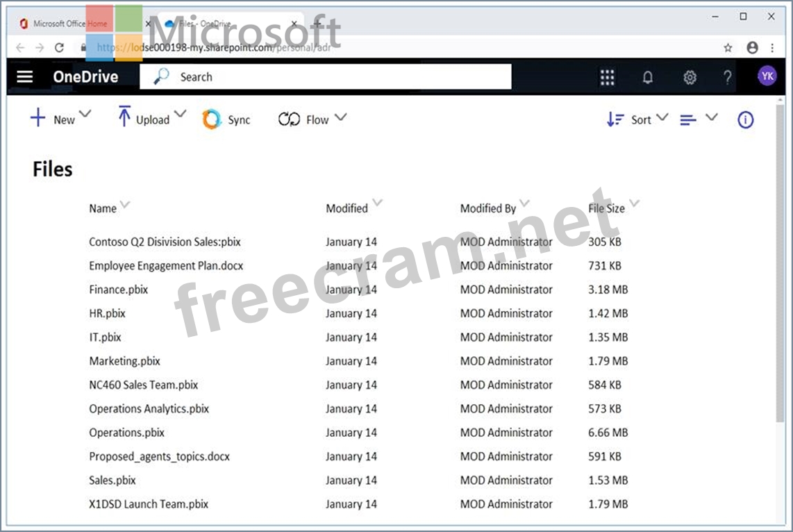This screenshot has height=532, width=793.
Task: Open notifications bell icon
Action: pos(647,77)
